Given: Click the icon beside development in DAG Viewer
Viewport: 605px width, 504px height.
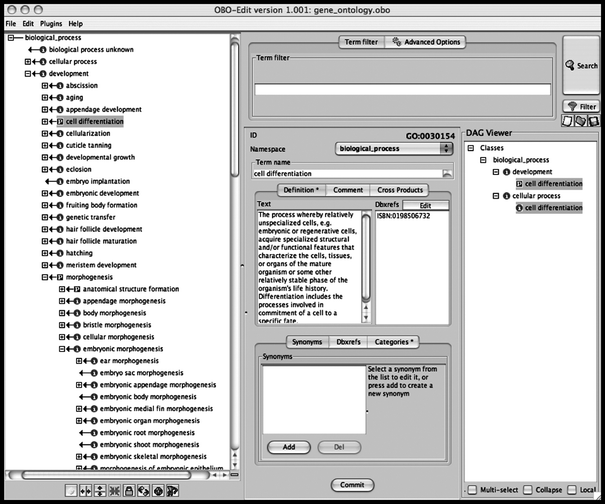Looking at the screenshot, I should coord(507,172).
